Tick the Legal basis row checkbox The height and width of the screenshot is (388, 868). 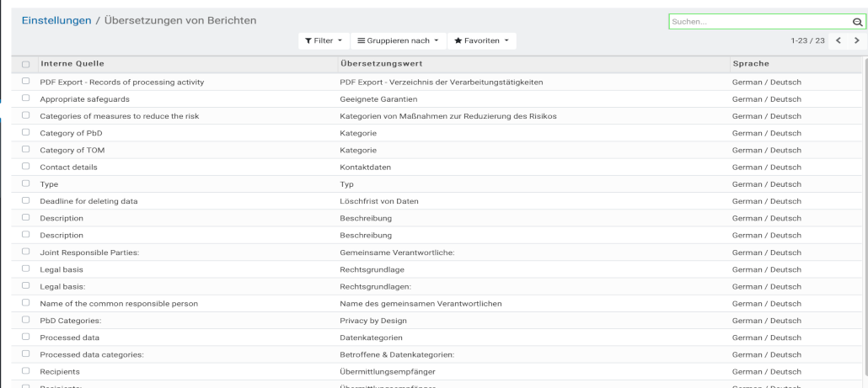pos(26,269)
